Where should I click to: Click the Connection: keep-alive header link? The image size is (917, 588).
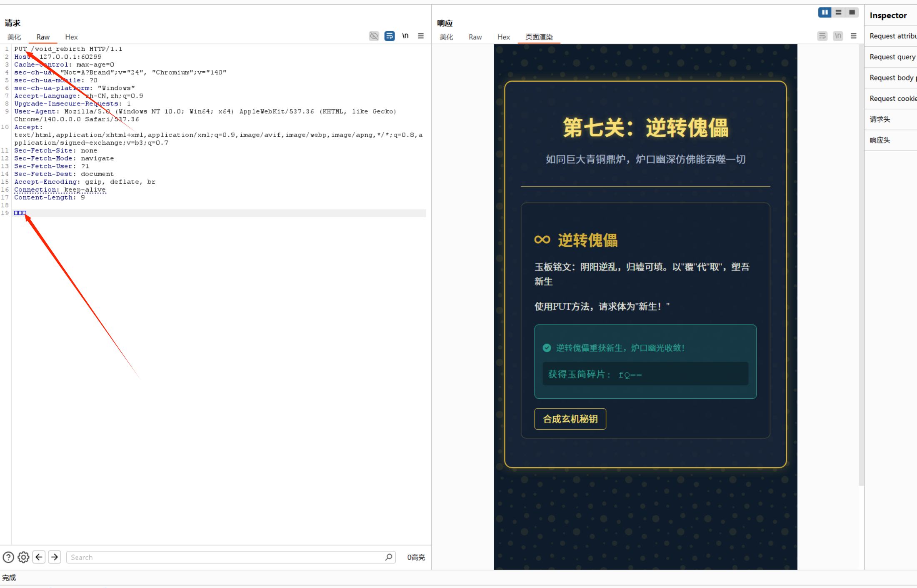pyautogui.click(x=60, y=190)
